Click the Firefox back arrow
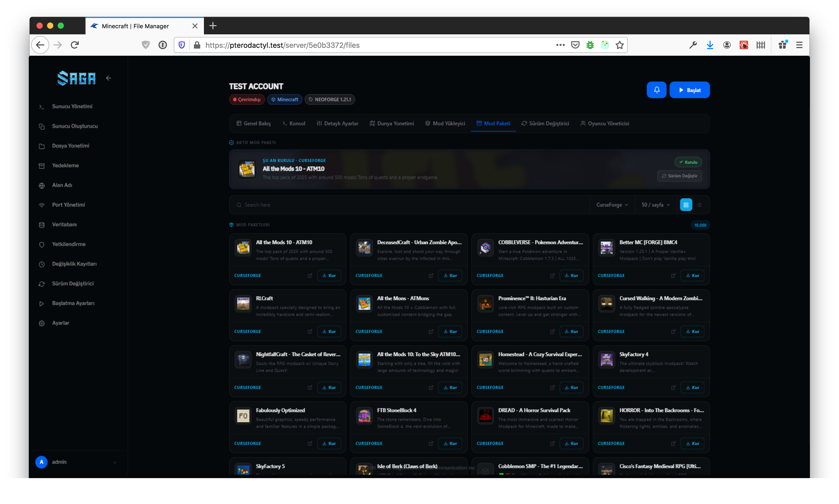Viewport: 839px width, 504px height. coord(40,45)
